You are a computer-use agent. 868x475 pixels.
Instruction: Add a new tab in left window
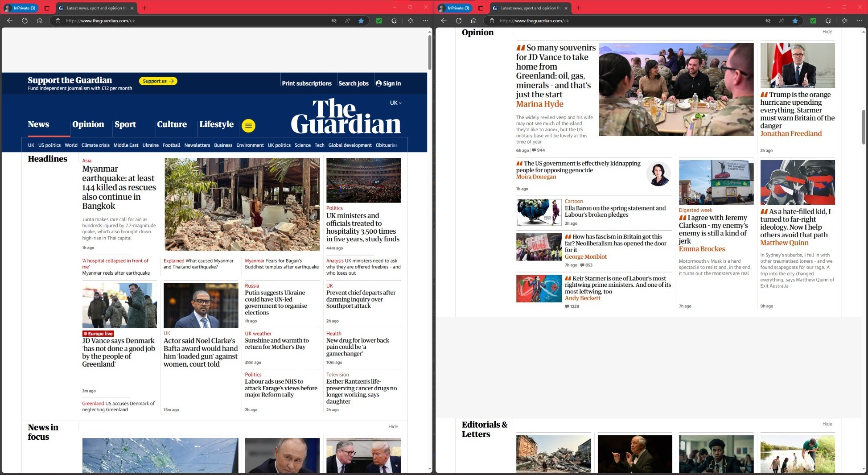click(144, 8)
